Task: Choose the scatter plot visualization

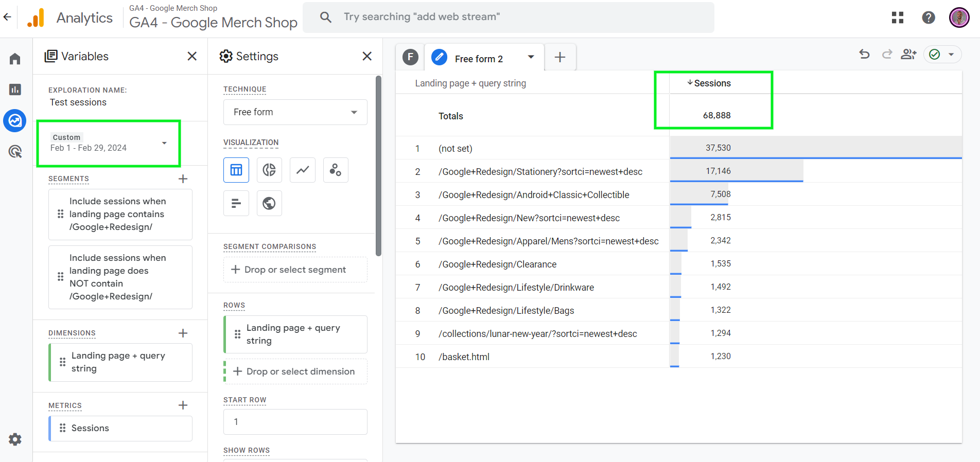Action: click(x=336, y=170)
